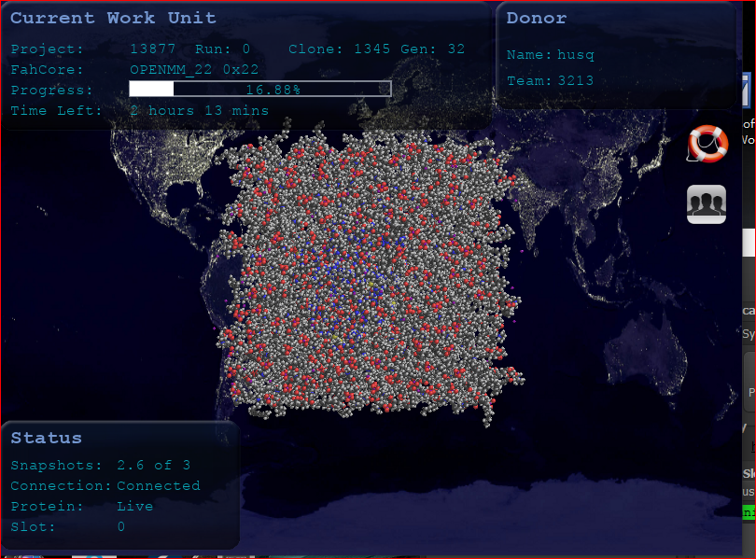This screenshot has height=559, width=756.
Task: Click the Protein value Live
Action: 135,507
